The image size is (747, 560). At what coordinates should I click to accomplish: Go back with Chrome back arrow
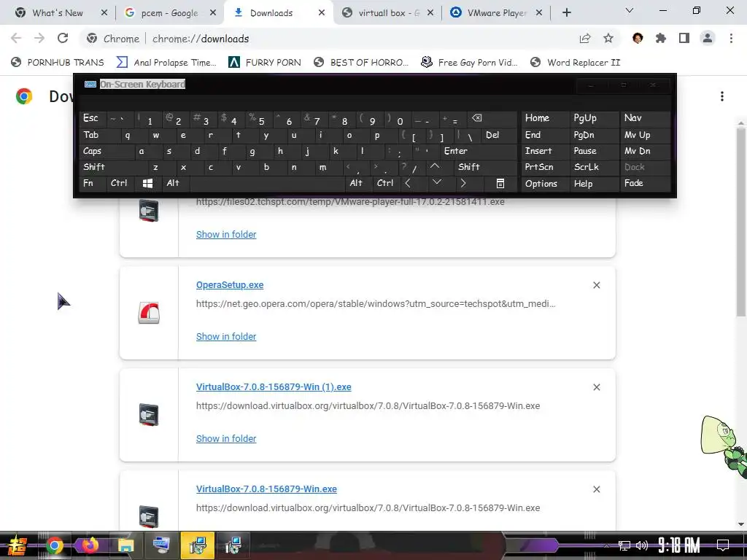[x=16, y=38]
